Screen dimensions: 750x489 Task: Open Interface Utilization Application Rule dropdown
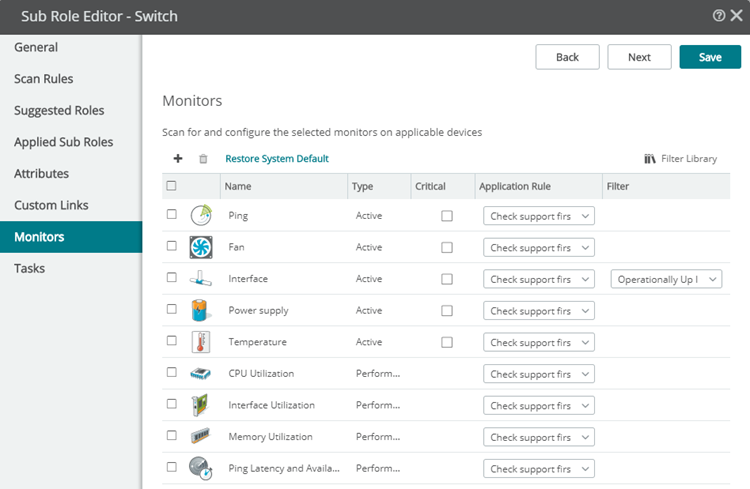539,405
